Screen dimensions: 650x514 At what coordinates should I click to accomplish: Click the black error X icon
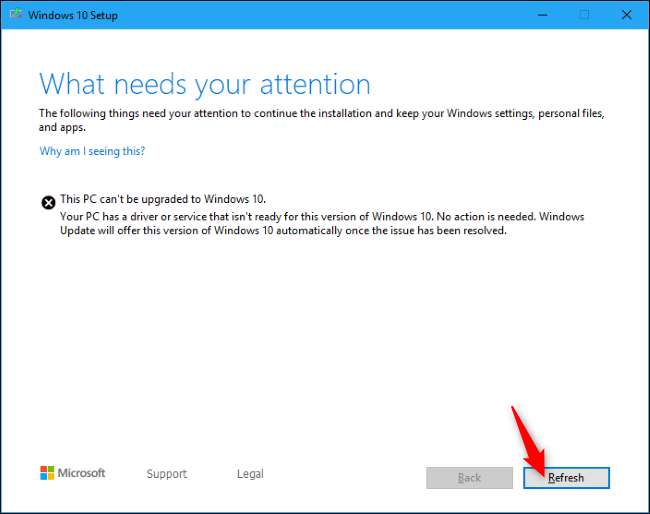tap(49, 203)
